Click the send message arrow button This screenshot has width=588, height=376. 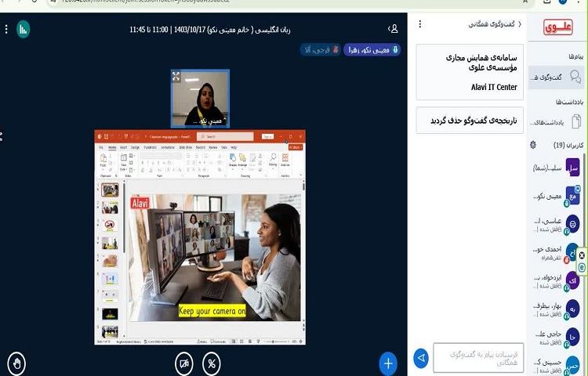click(x=421, y=359)
